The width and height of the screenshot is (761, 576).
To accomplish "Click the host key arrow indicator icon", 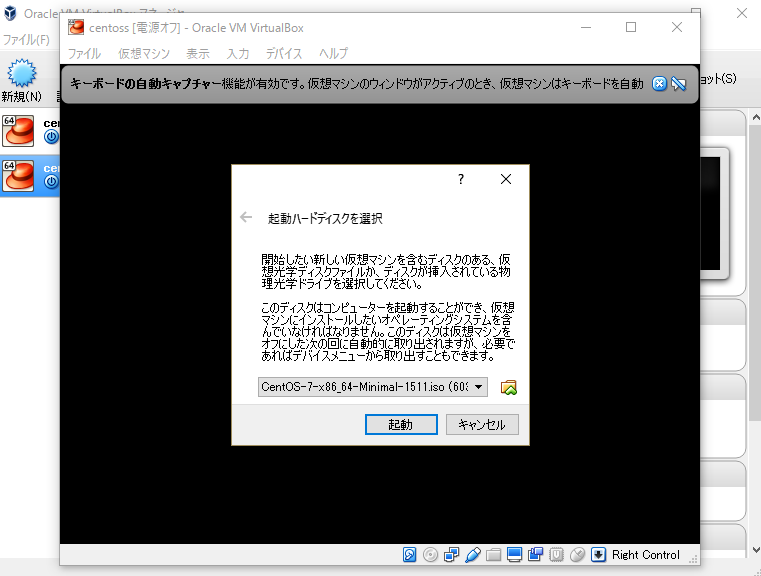I will tap(598, 554).
